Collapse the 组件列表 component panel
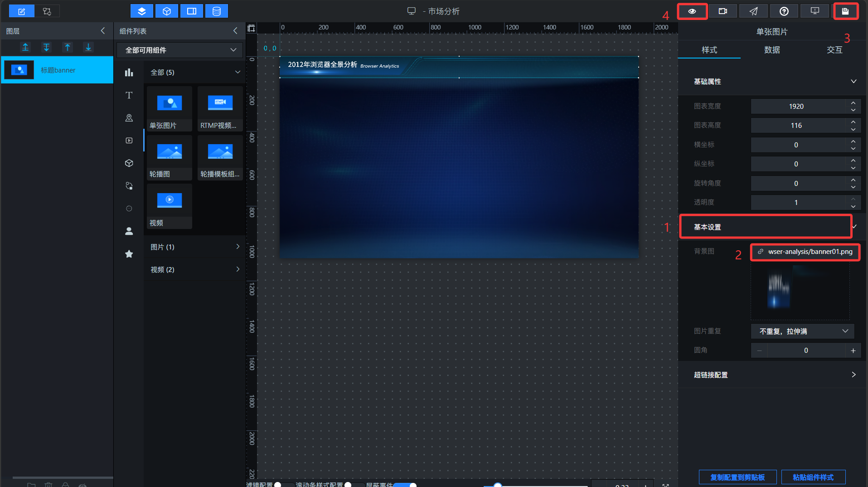The width and height of the screenshot is (868, 487). pyautogui.click(x=235, y=31)
